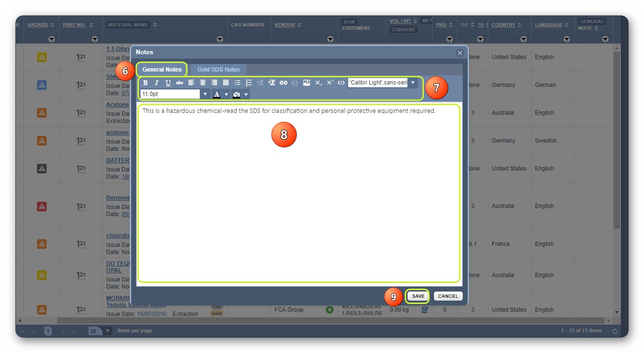Toggle center text alignment
The height and width of the screenshot is (353, 644).
[202, 82]
